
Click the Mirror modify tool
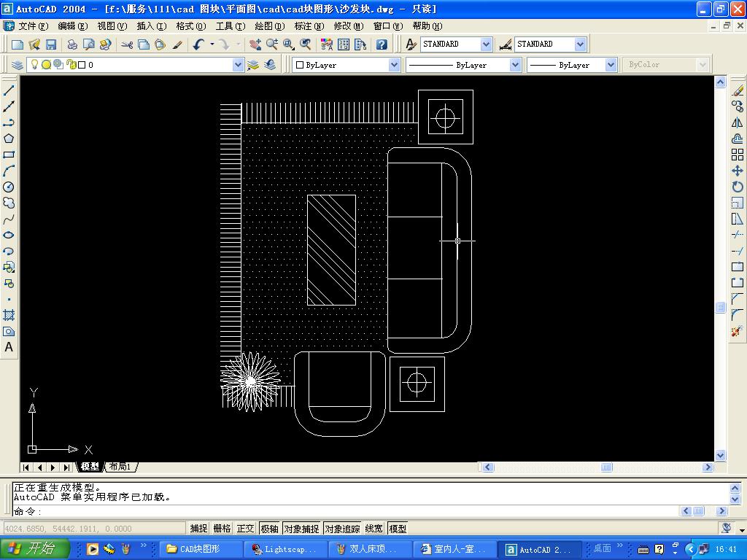click(738, 122)
